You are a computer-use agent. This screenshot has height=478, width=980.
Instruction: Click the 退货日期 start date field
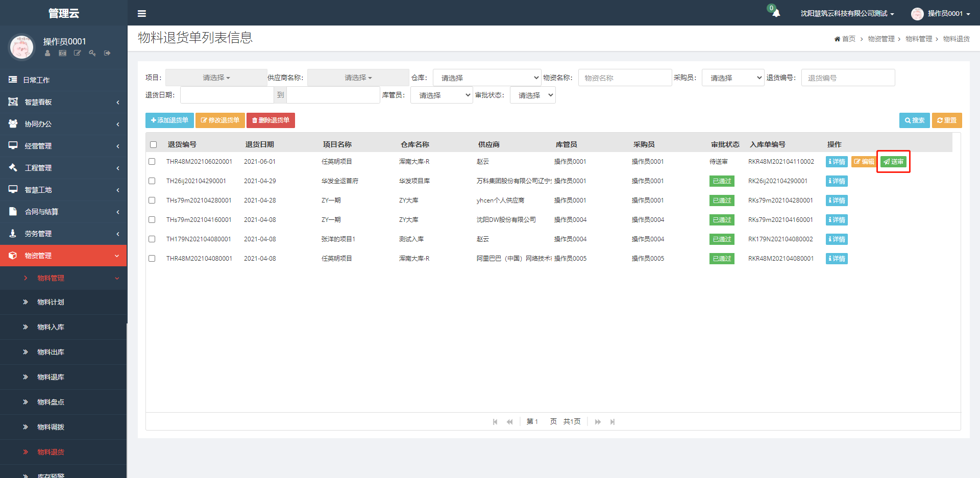[227, 95]
